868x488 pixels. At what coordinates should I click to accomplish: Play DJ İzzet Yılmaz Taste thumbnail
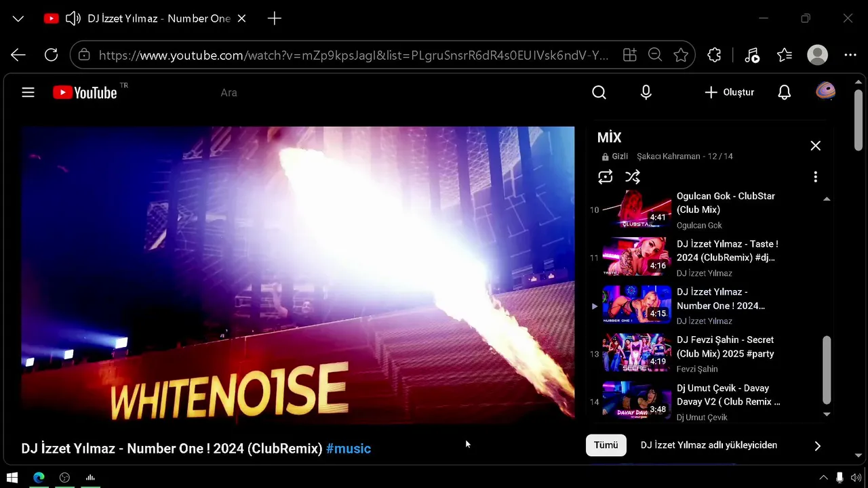pyautogui.click(x=637, y=257)
